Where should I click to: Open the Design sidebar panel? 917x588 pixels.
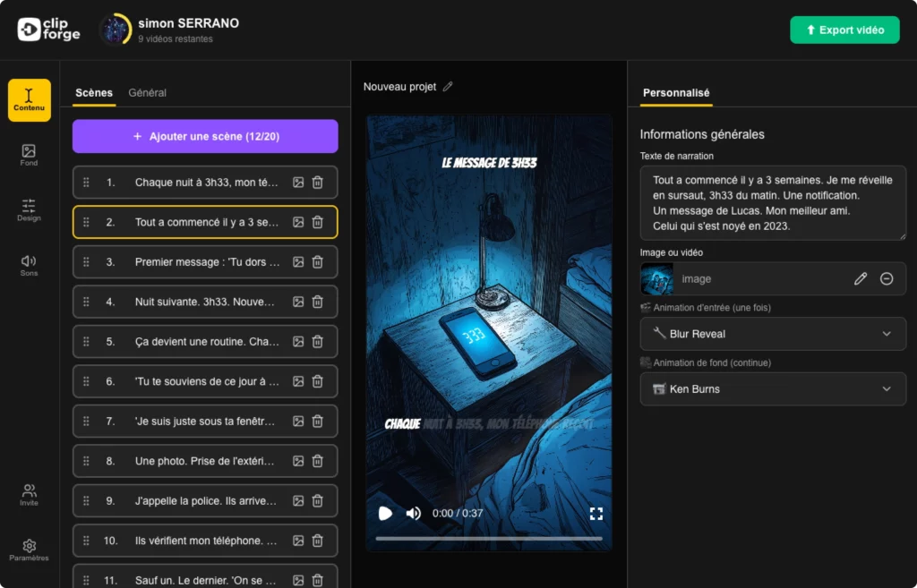coord(29,209)
